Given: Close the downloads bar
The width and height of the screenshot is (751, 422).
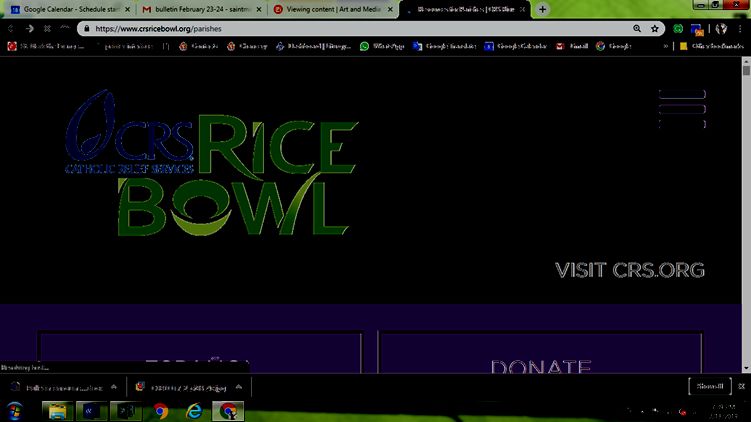Looking at the screenshot, I should click(x=741, y=386).
